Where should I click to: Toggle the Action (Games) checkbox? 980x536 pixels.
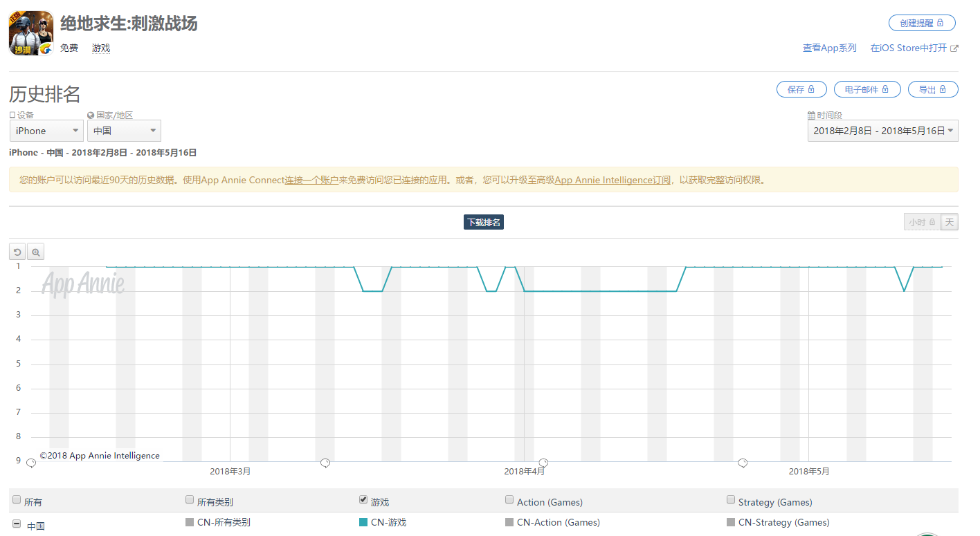(509, 500)
